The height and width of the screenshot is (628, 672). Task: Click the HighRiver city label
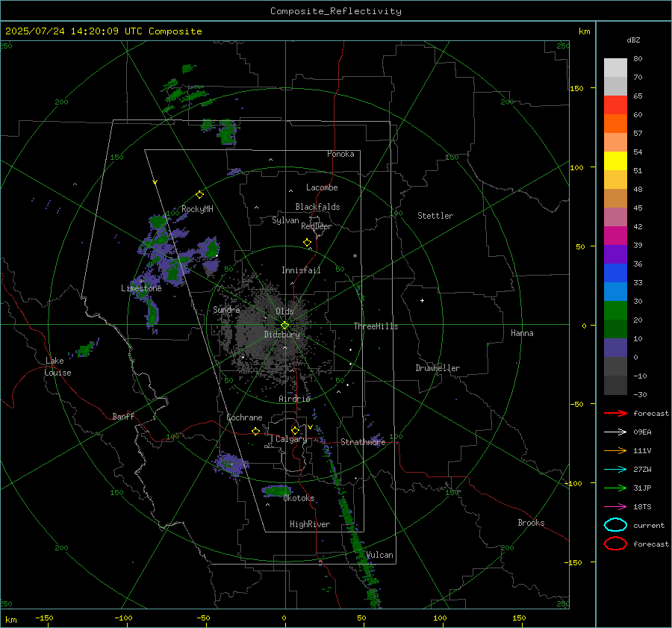pos(310,524)
